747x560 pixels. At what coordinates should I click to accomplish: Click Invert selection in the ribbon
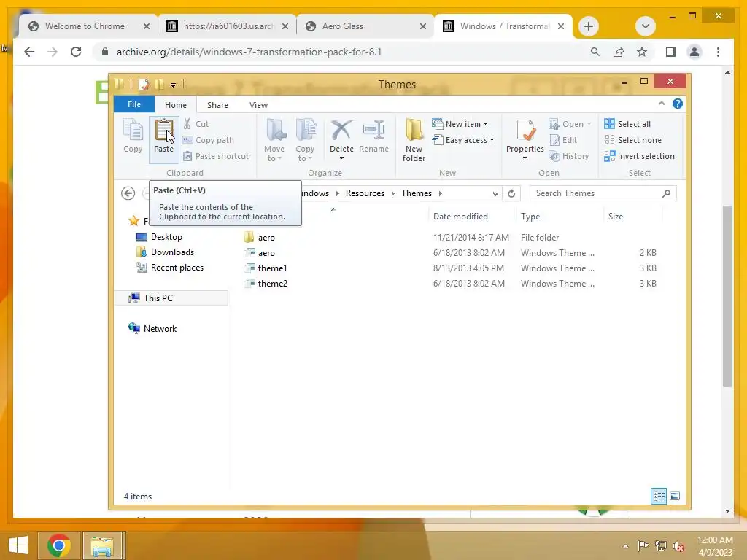pyautogui.click(x=639, y=156)
